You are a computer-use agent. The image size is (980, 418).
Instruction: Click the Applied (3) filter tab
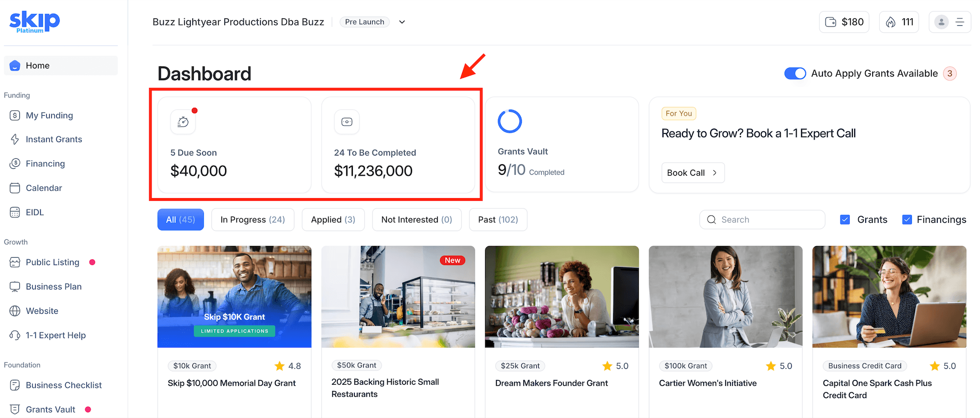(x=333, y=219)
